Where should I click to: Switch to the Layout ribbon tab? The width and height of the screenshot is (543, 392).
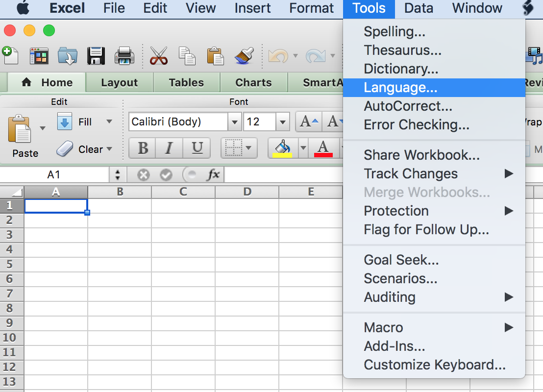point(120,83)
